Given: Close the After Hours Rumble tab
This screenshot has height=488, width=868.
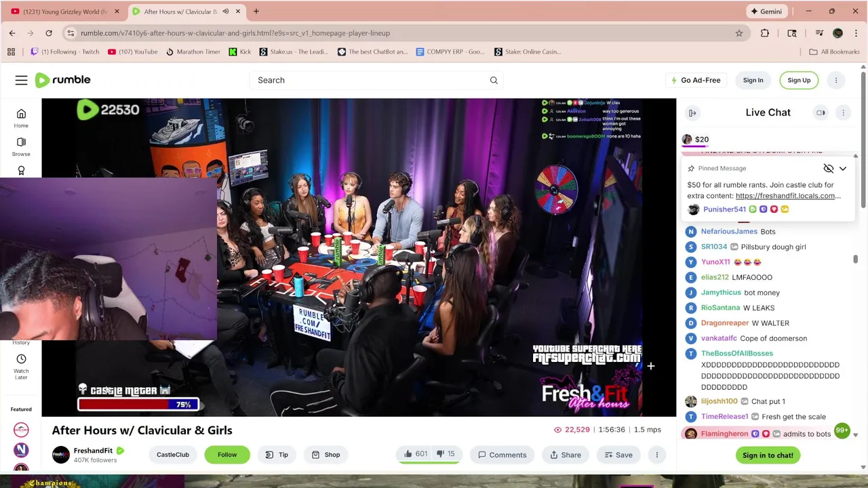Looking at the screenshot, I should tap(237, 12).
